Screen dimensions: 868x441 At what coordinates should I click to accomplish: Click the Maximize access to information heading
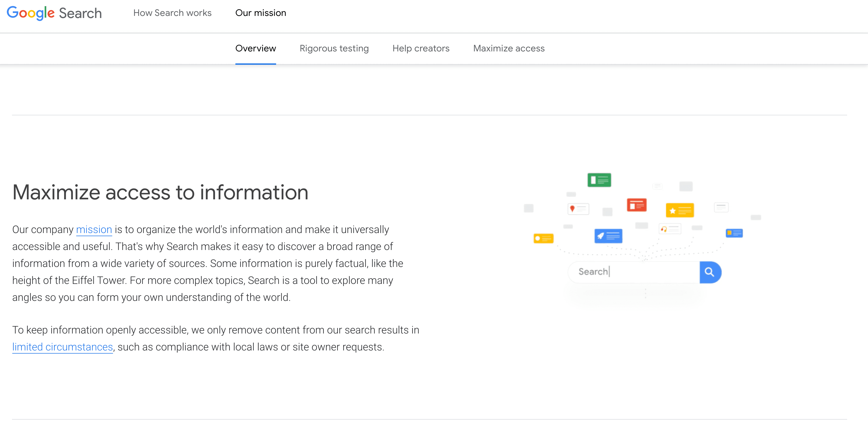click(160, 192)
